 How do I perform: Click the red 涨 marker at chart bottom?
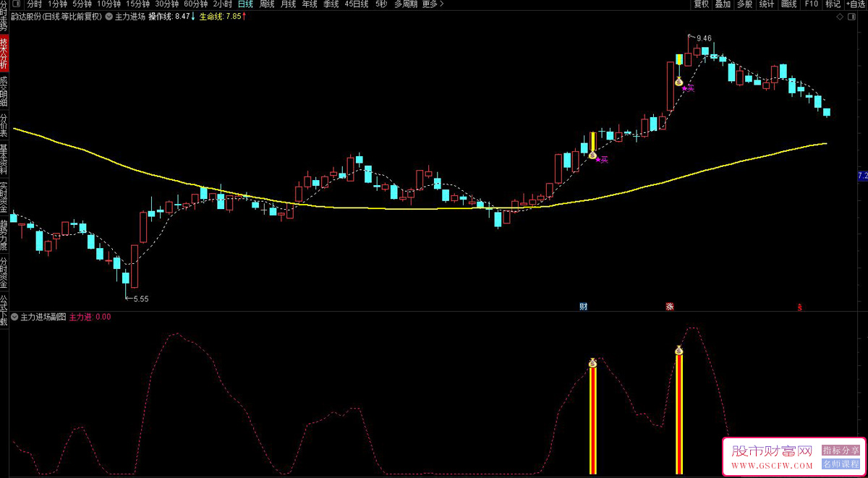click(x=670, y=306)
